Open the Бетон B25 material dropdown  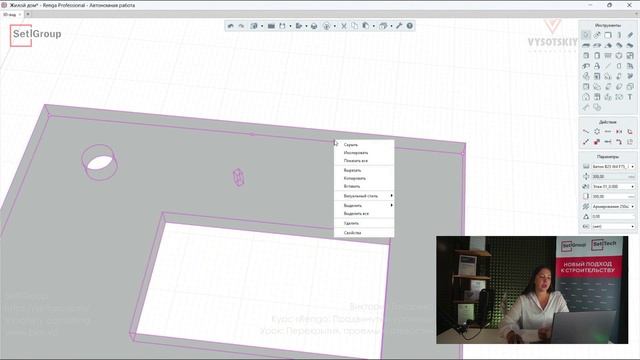(632, 167)
